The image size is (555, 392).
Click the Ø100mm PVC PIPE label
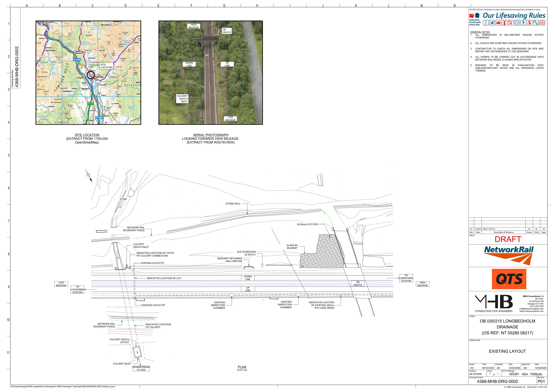click(307, 224)
